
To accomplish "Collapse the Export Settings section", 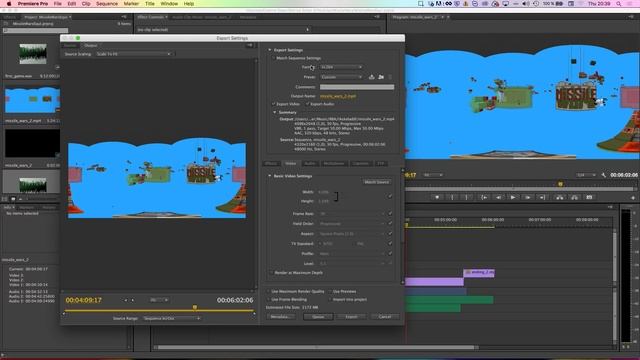I will (269, 50).
